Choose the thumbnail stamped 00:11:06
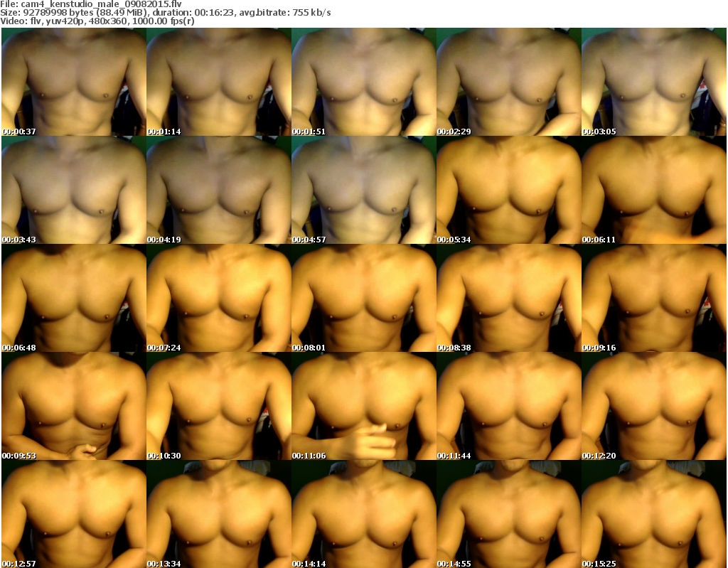This screenshot has width=728, height=568. (363, 406)
